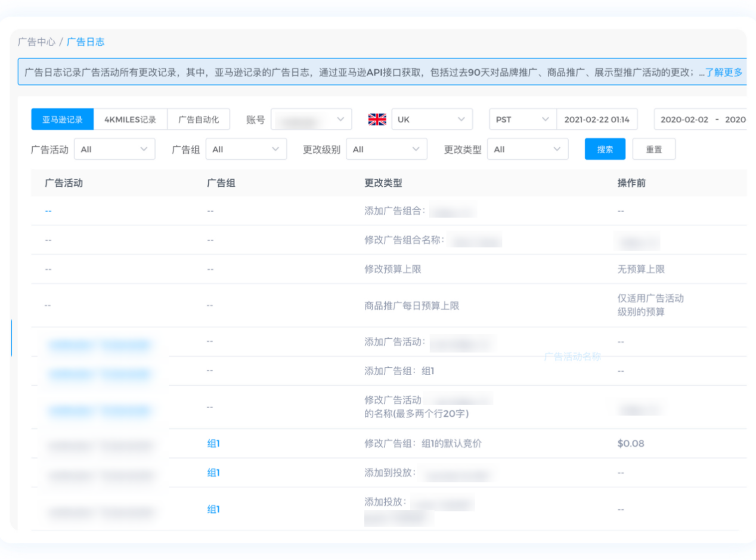Open the 更改类型 filter dropdown
The image size is (756, 560).
[528, 150]
